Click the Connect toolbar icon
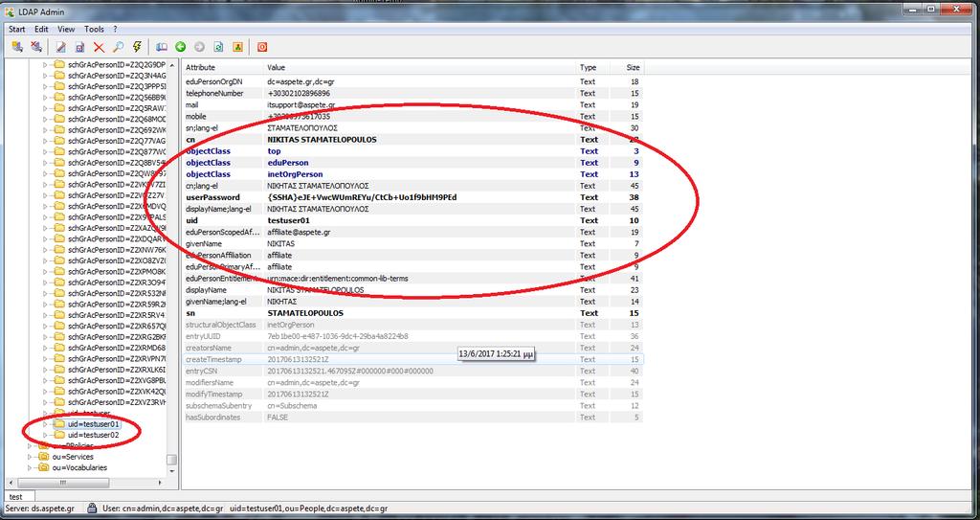The image size is (980, 520). point(17,47)
